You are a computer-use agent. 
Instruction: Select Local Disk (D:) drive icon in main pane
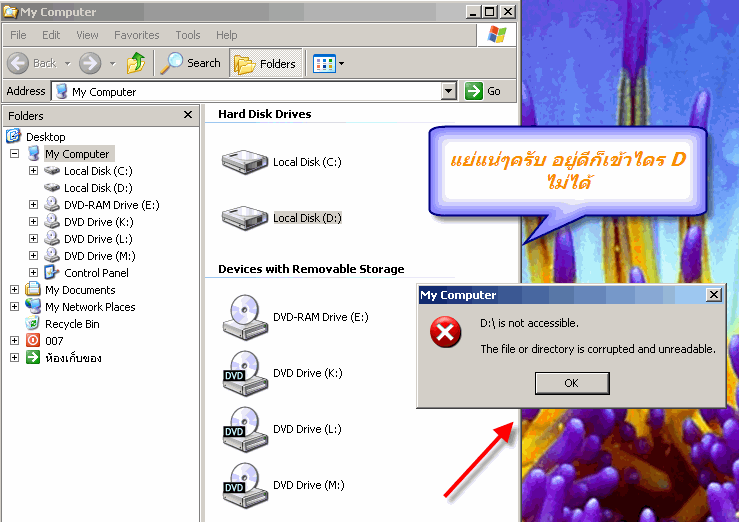[x=245, y=218]
